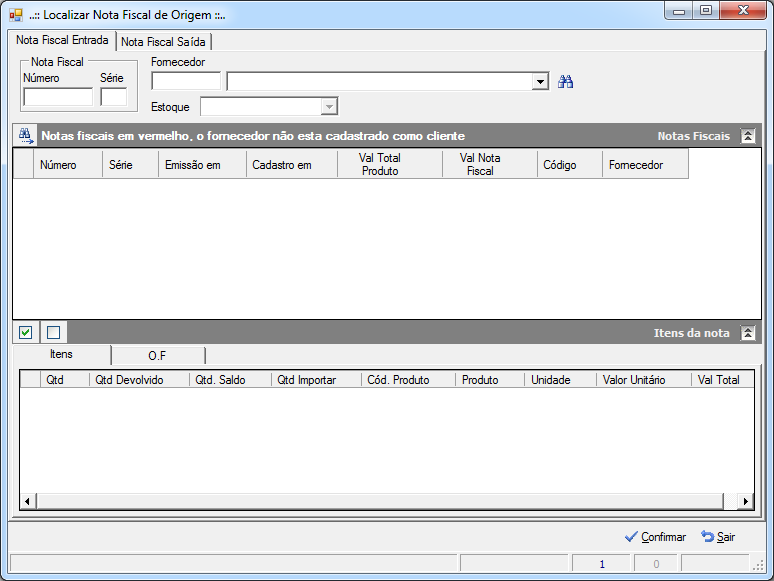This screenshot has height=581, width=774.
Task: Click the Sair button
Action: pyautogui.click(x=718, y=537)
